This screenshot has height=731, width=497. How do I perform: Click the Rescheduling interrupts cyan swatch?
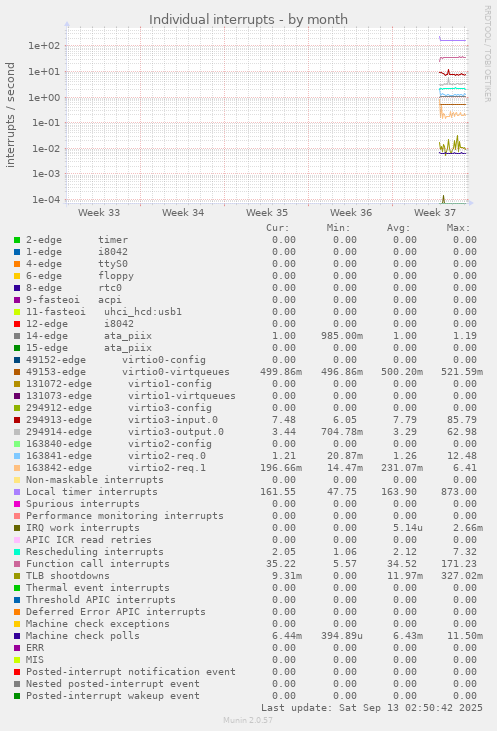(x=17, y=552)
